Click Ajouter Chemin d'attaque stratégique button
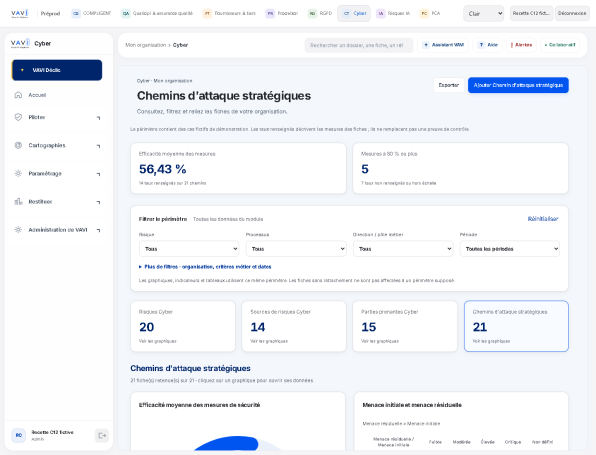The height and width of the screenshot is (455, 596). [518, 85]
